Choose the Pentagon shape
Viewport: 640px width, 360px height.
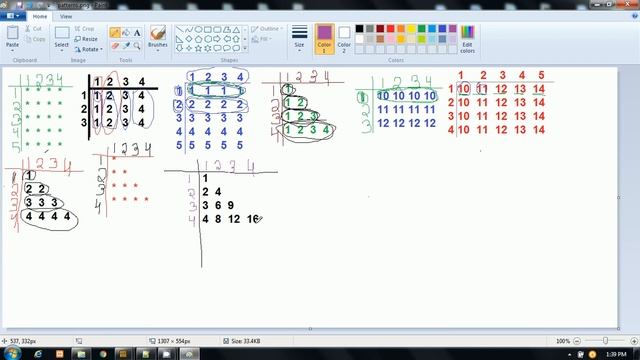click(x=198, y=39)
